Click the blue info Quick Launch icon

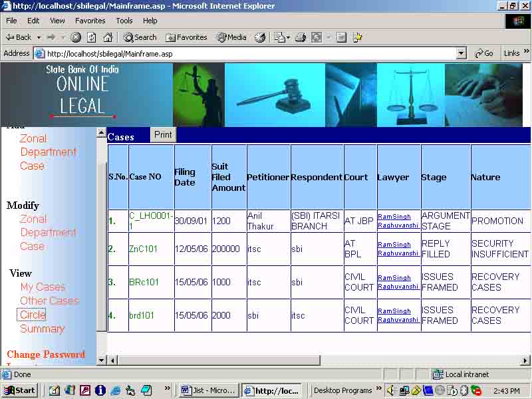(x=100, y=390)
